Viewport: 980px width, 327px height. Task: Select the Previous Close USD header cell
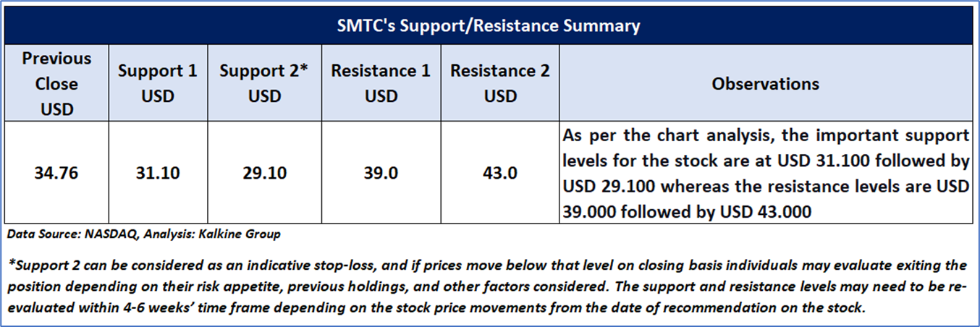coord(56,83)
